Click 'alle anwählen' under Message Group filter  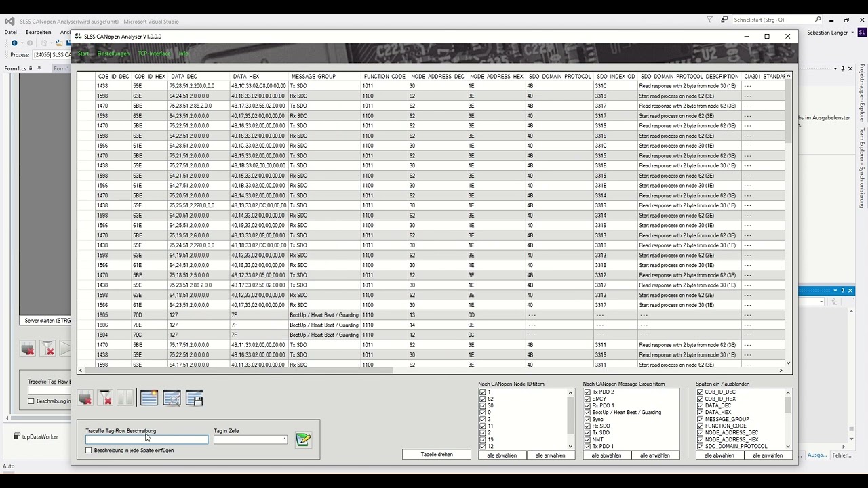(x=655, y=455)
